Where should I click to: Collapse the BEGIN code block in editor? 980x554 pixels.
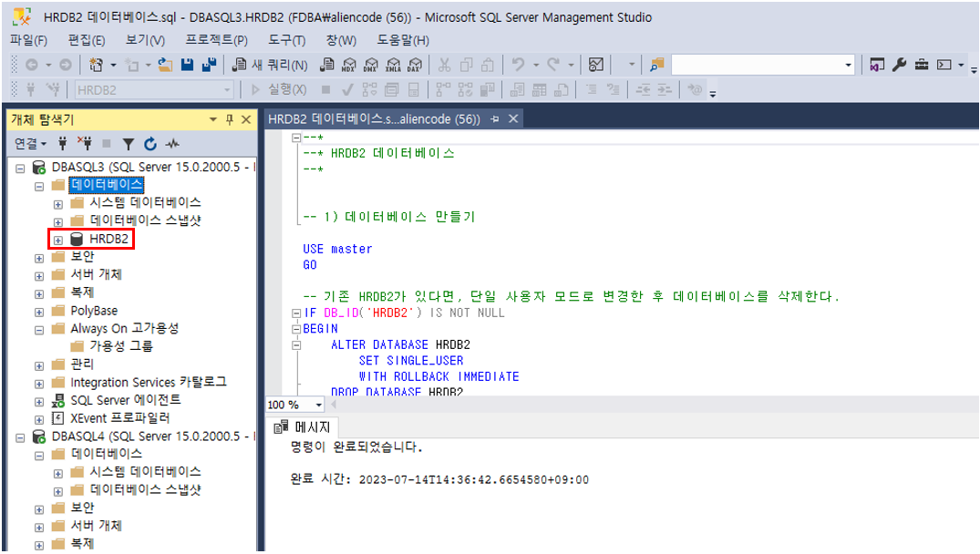[296, 329]
